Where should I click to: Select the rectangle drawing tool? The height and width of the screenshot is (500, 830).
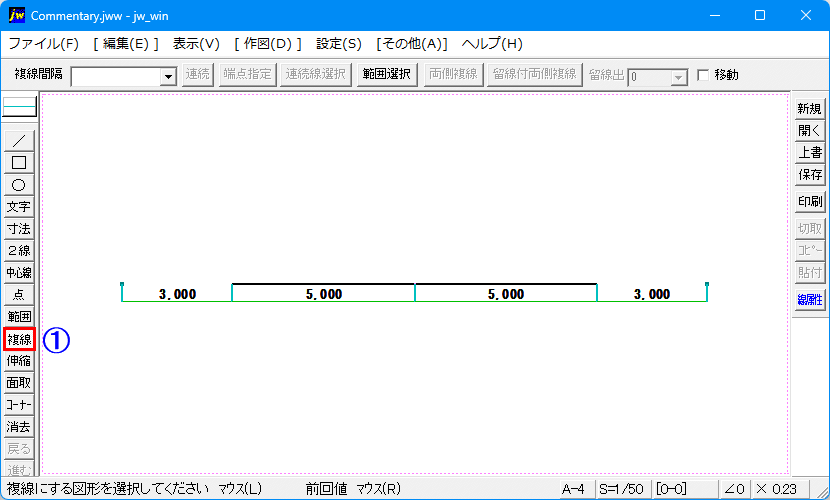point(19,162)
